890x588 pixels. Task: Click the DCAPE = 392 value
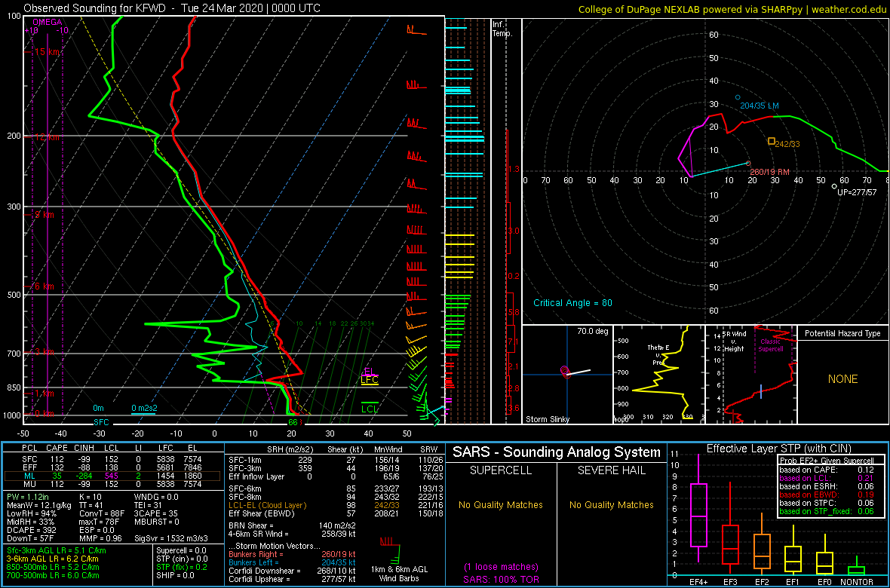tap(30, 529)
